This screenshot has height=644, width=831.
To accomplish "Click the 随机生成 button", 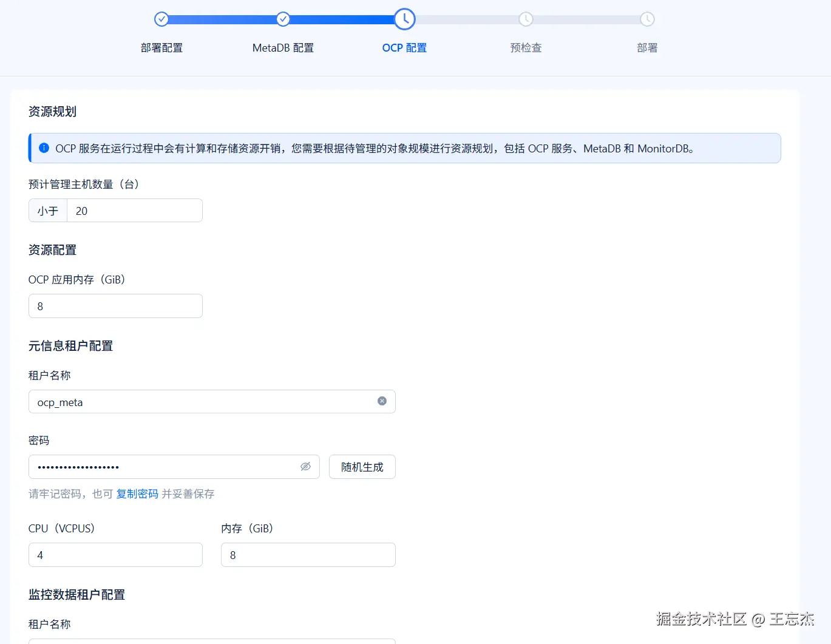I will pyautogui.click(x=362, y=467).
